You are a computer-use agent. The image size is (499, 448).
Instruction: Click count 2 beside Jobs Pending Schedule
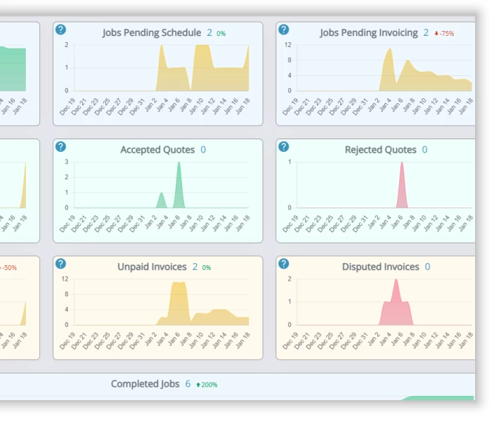click(x=209, y=33)
